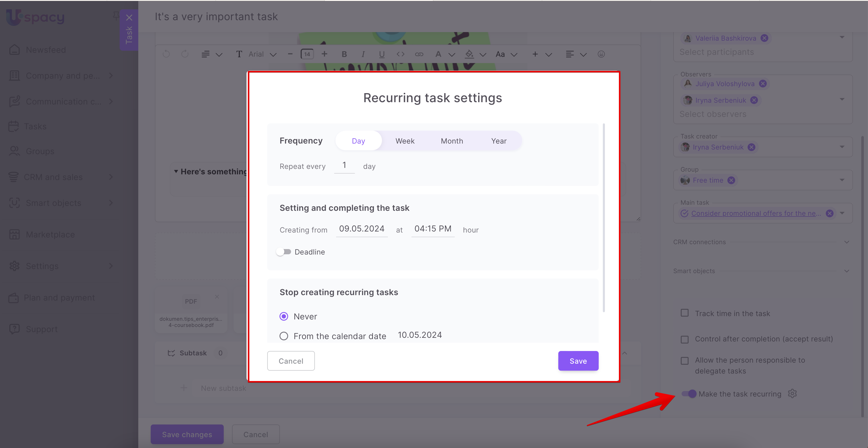Click the underline formatting icon
Viewport: 868px width, 448px height.
click(381, 54)
